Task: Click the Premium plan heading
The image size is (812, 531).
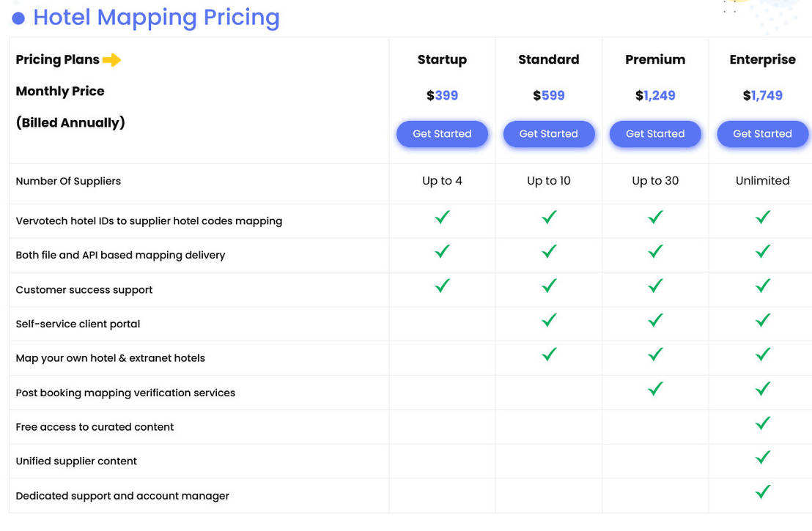Action: pos(655,59)
